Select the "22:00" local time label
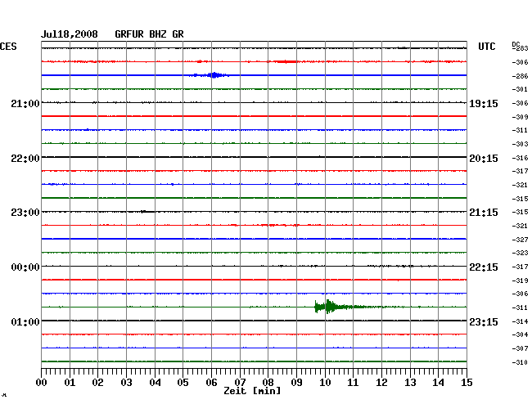532x404 pixels. [x=25, y=159]
